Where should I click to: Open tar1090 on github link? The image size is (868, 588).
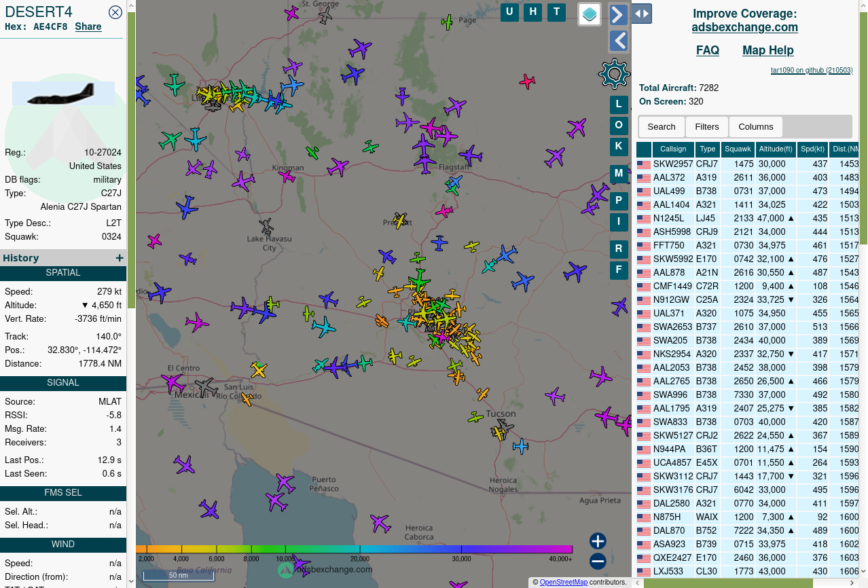[812, 70]
